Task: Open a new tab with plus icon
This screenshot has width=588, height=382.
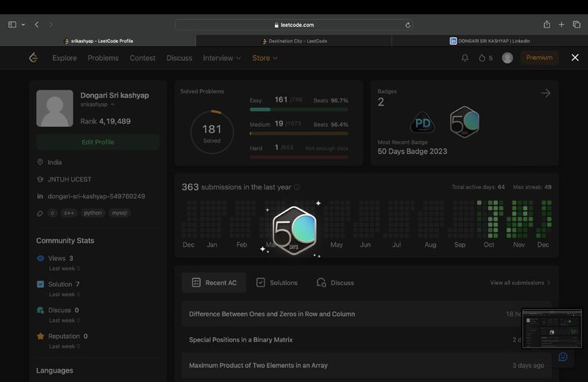Action: point(562,25)
